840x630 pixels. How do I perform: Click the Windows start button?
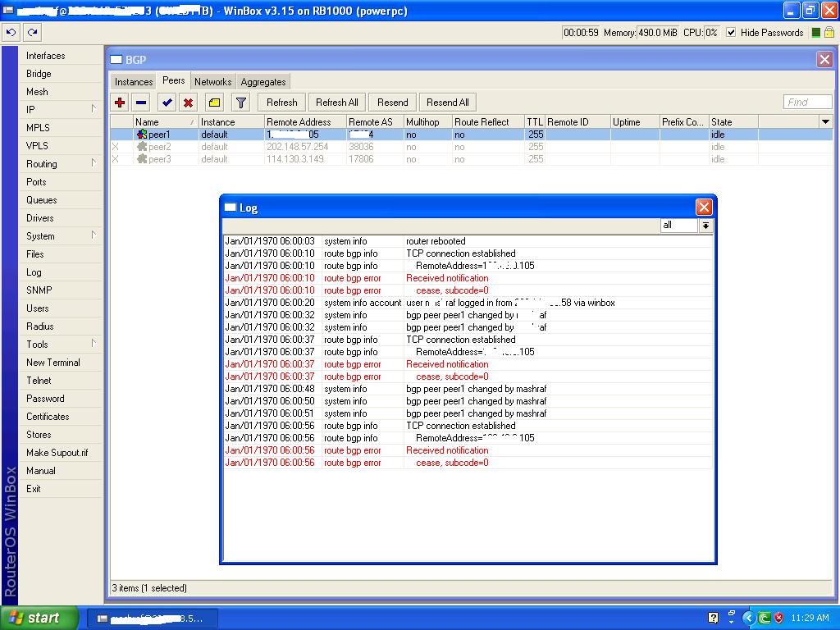pyautogui.click(x=39, y=618)
